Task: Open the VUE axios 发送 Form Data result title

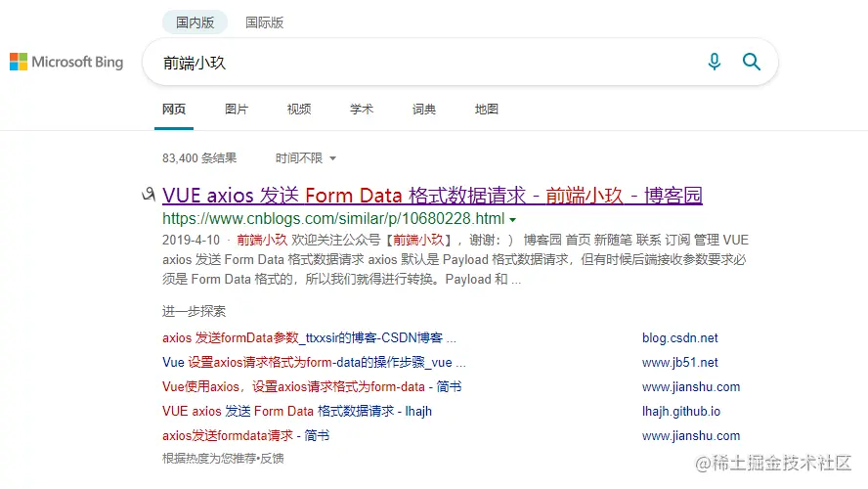Action: (432, 196)
